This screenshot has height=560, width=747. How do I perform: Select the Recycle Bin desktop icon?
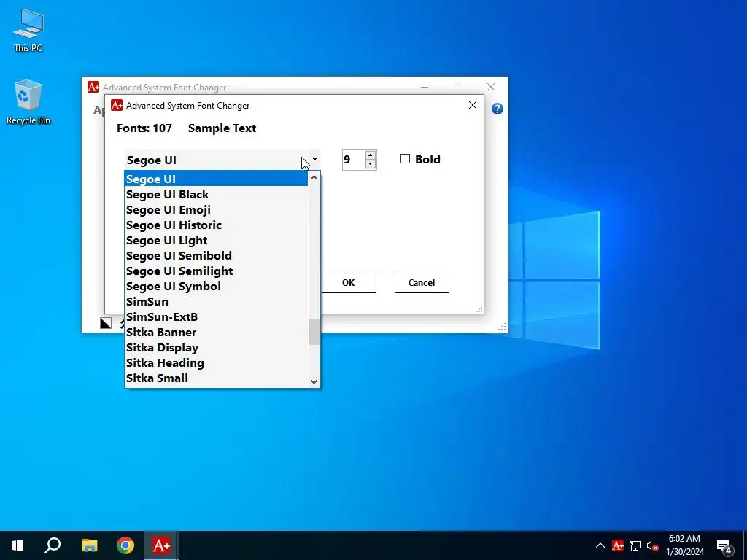[x=28, y=102]
